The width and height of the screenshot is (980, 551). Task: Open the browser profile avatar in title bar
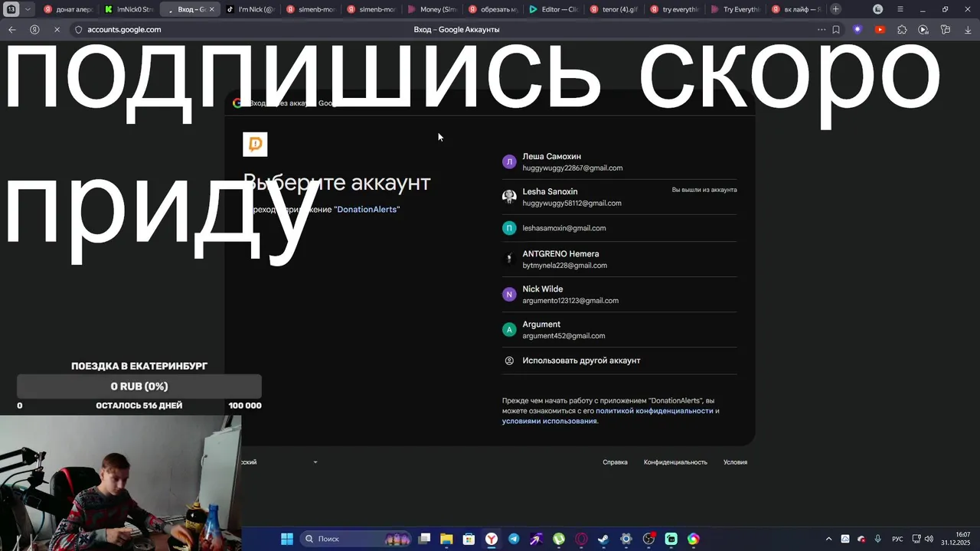878,9
